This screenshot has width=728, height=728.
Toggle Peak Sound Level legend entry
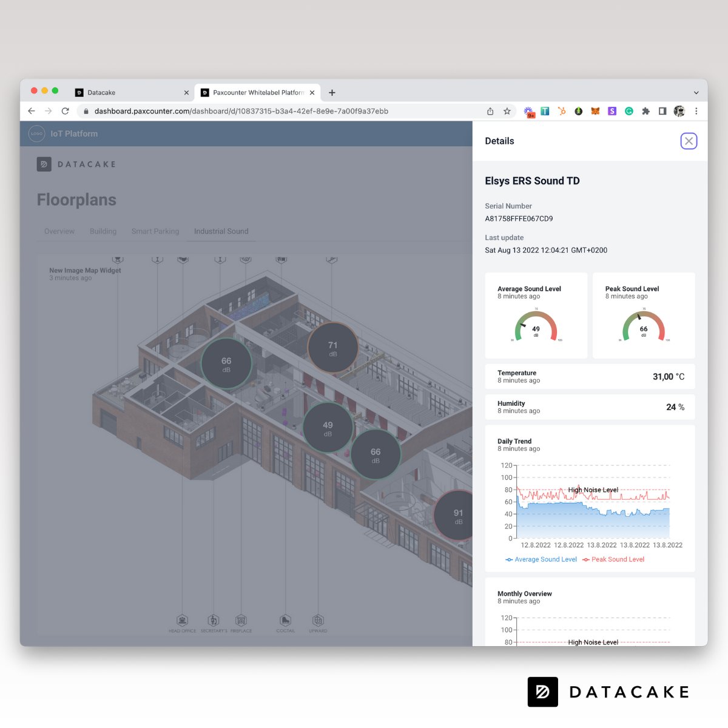[x=613, y=559]
